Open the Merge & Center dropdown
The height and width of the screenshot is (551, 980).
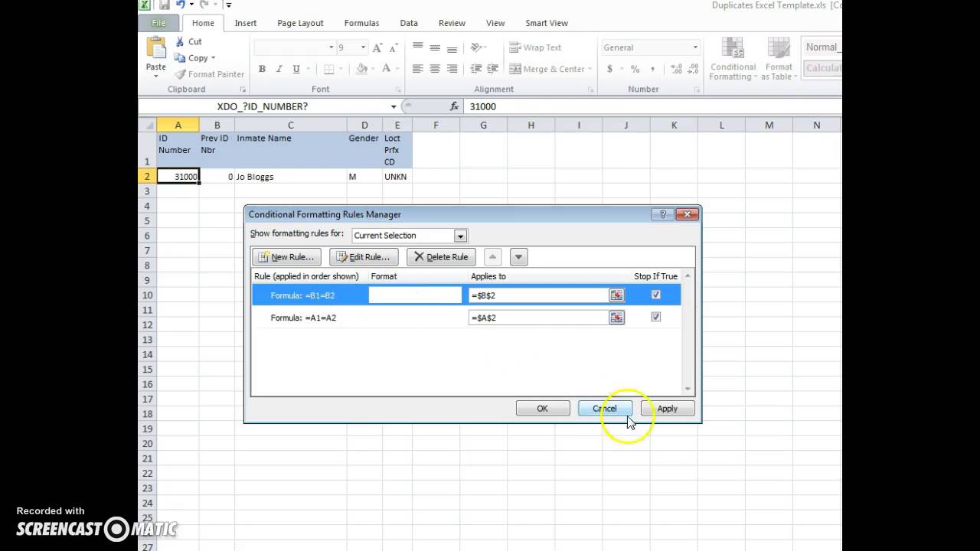[590, 69]
